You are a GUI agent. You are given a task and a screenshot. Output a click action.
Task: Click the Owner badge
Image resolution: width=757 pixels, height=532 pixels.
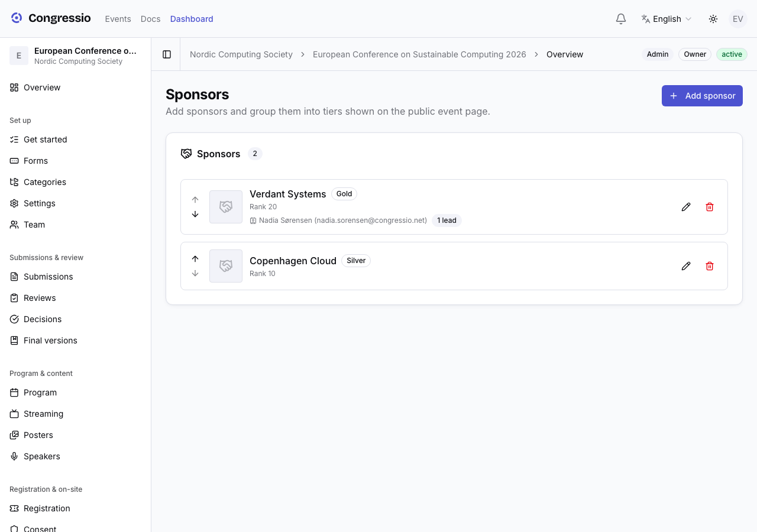click(x=695, y=54)
